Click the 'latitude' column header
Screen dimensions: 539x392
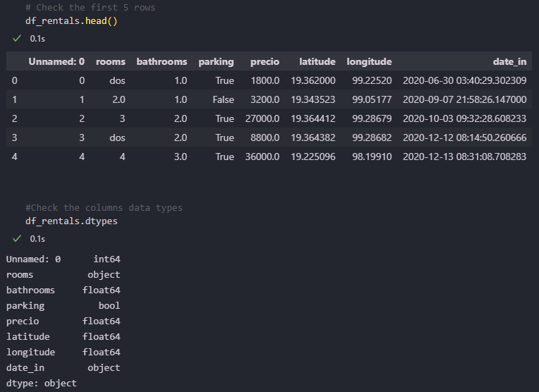[317, 62]
